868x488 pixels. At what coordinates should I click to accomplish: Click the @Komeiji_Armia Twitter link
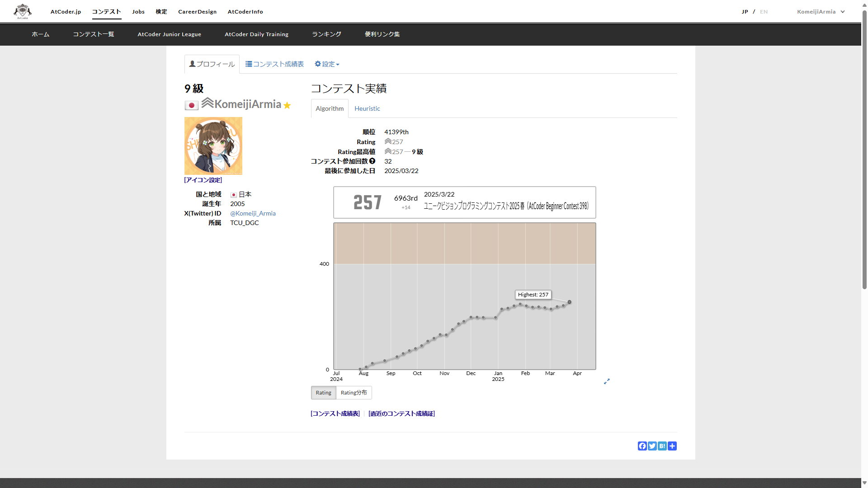coord(253,213)
